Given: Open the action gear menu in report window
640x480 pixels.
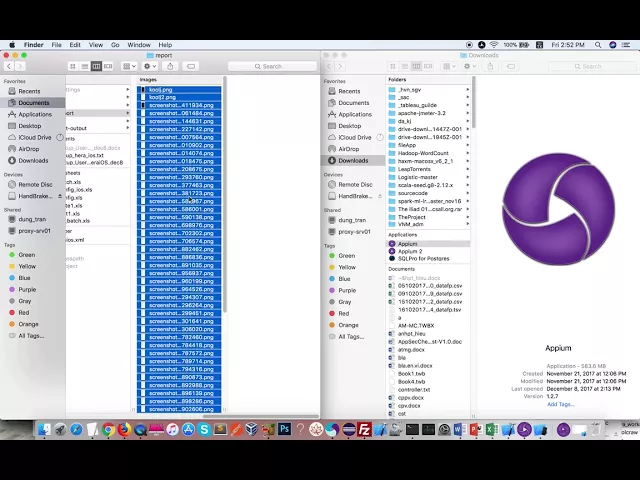Looking at the screenshot, I should pos(150,66).
